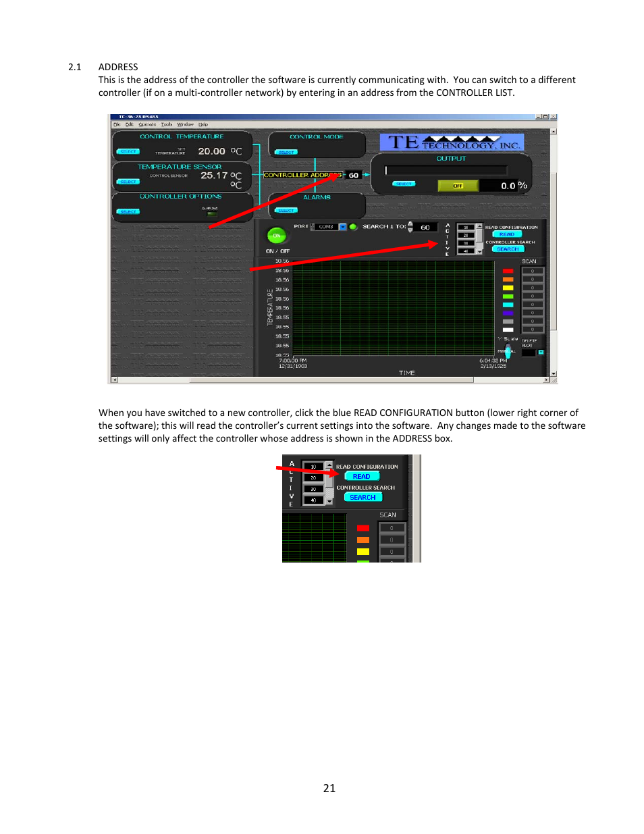
Task: Click the red plot color swatch in the main window
Action: [x=508, y=271]
